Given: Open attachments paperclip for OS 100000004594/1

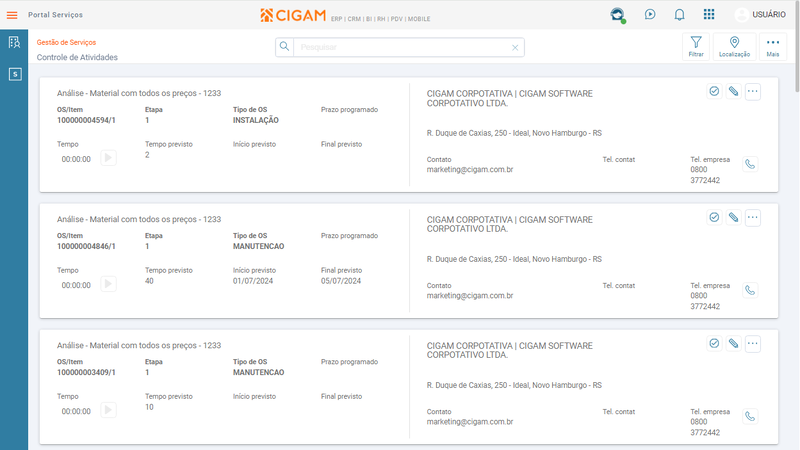Looking at the screenshot, I should [x=733, y=91].
